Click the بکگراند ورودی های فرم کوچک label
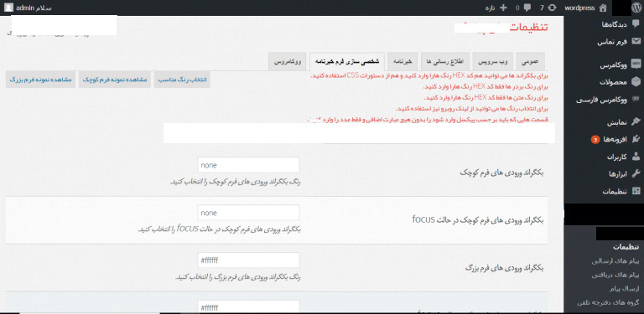This screenshot has width=644, height=314. coord(502,172)
